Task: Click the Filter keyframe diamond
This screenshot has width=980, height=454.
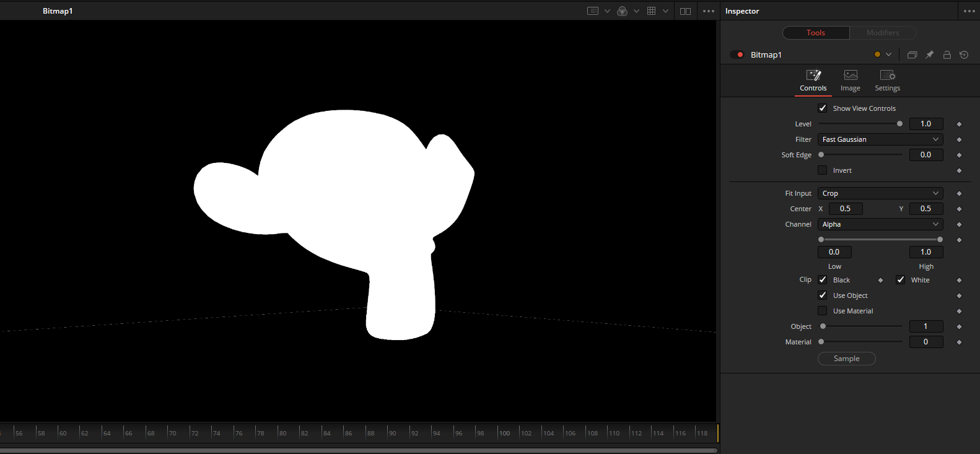Action: click(x=959, y=139)
